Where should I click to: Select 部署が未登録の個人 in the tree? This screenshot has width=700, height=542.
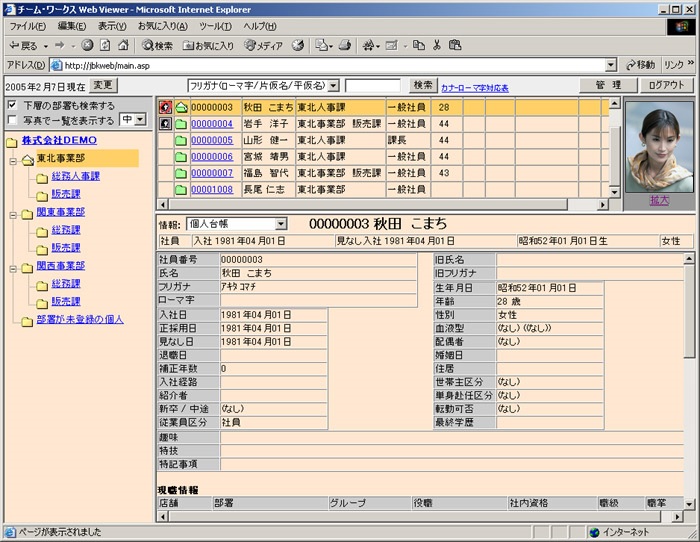tap(80, 319)
